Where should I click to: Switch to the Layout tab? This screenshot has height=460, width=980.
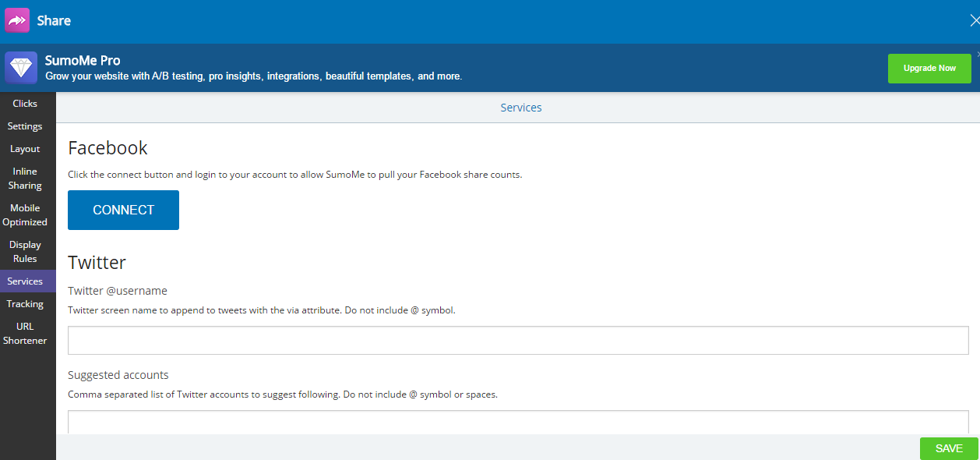(x=25, y=149)
